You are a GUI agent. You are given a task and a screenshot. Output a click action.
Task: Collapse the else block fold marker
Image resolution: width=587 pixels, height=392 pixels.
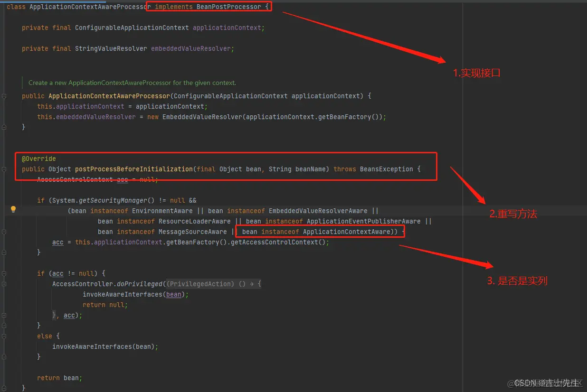tap(4, 336)
